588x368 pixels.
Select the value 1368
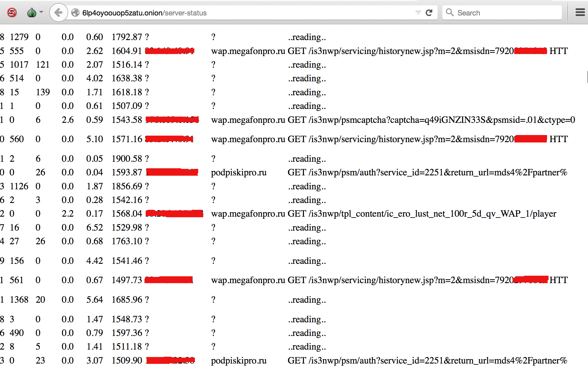19,300
